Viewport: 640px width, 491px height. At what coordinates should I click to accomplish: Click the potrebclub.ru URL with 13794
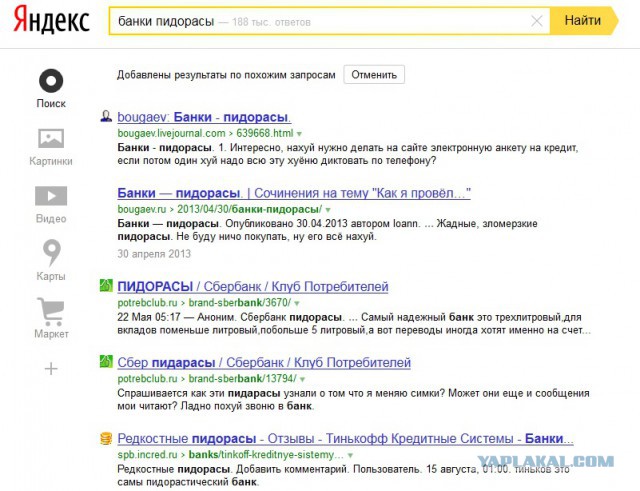coord(207,379)
